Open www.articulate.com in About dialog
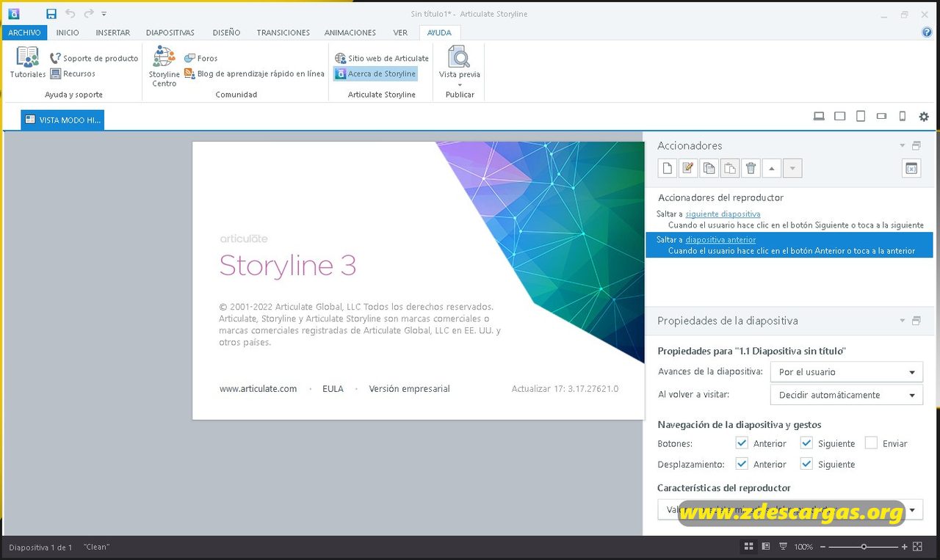 (258, 389)
